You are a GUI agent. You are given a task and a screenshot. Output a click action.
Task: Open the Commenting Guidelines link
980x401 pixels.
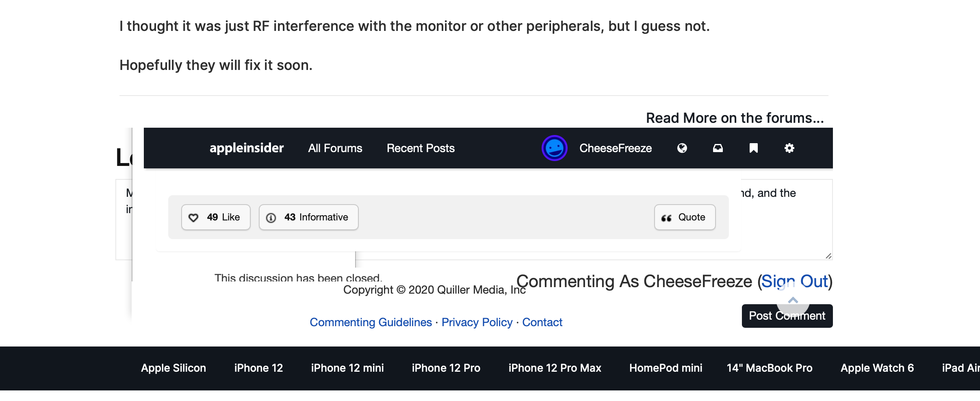point(371,322)
